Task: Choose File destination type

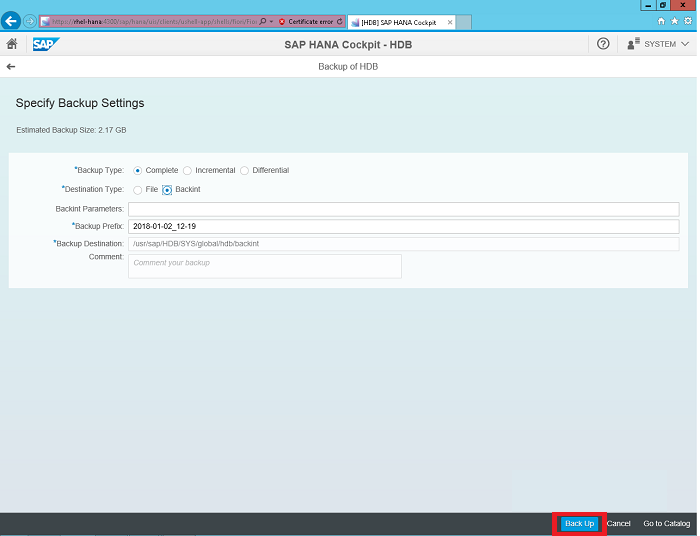Action: tap(138, 190)
